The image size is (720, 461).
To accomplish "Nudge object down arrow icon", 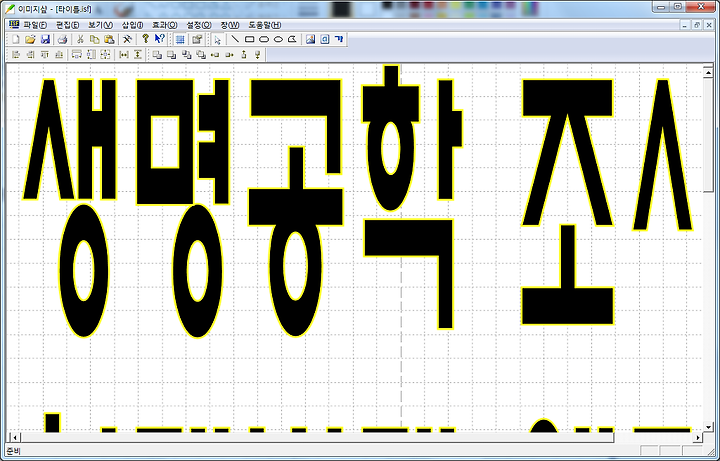I will 258,55.
